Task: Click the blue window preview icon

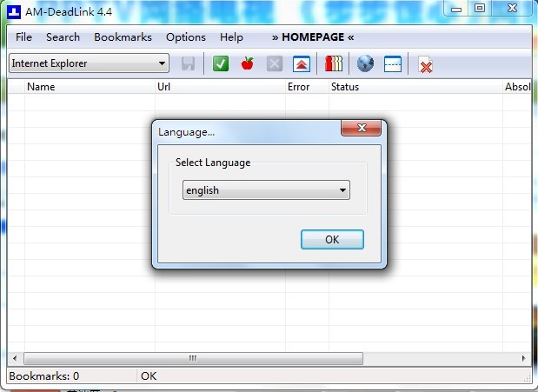Action: coord(392,63)
